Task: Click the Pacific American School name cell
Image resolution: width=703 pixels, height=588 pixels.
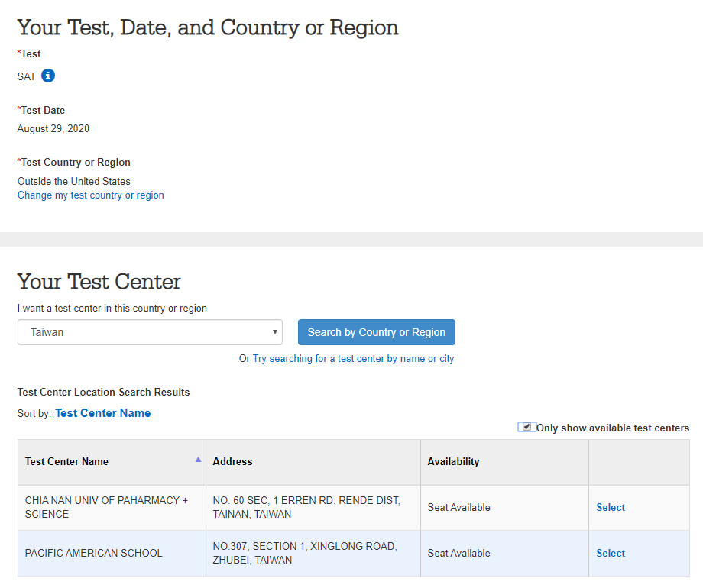Action: click(112, 554)
